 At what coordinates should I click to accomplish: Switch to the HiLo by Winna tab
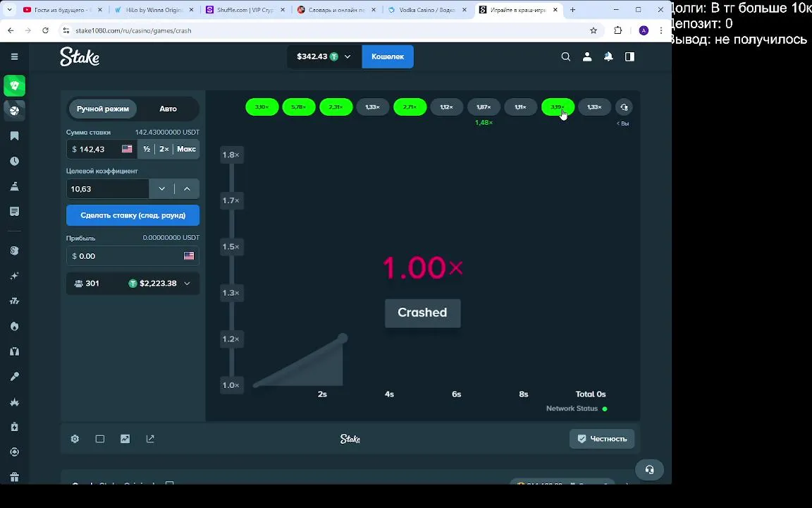(x=153, y=10)
